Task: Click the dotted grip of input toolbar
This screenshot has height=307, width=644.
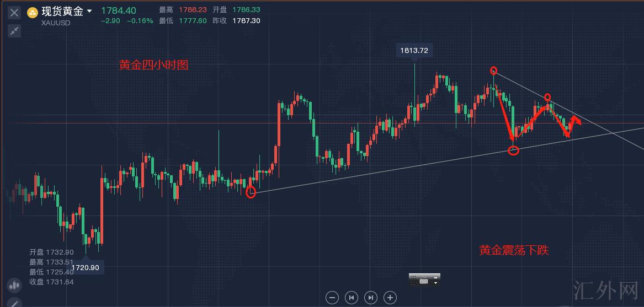Action: pyautogui.click(x=413, y=280)
